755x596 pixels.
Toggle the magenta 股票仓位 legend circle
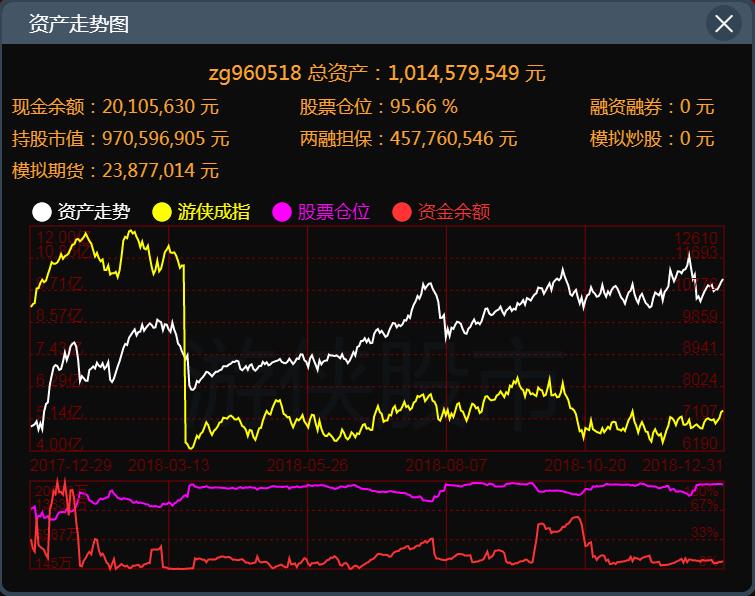pos(282,212)
